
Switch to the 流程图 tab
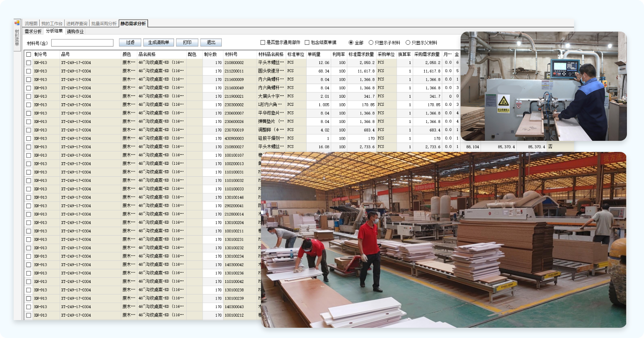tap(31, 23)
